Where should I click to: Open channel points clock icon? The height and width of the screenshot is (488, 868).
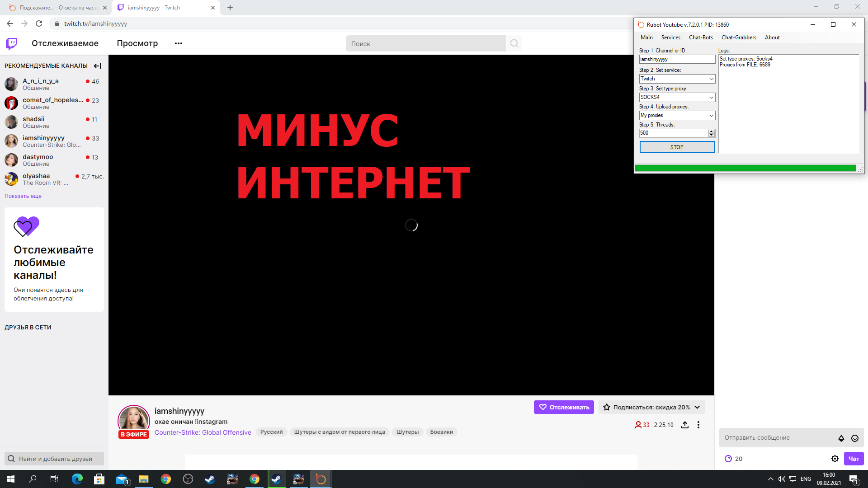click(x=728, y=459)
